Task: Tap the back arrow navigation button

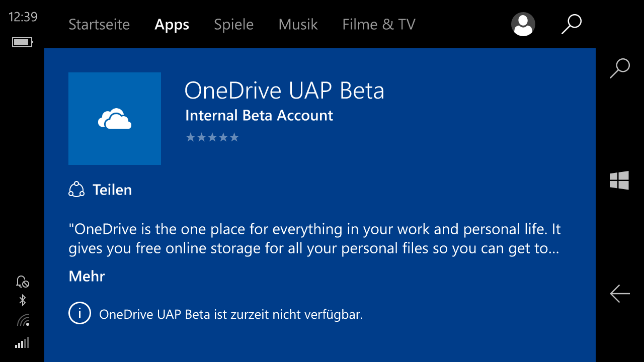Action: (620, 293)
